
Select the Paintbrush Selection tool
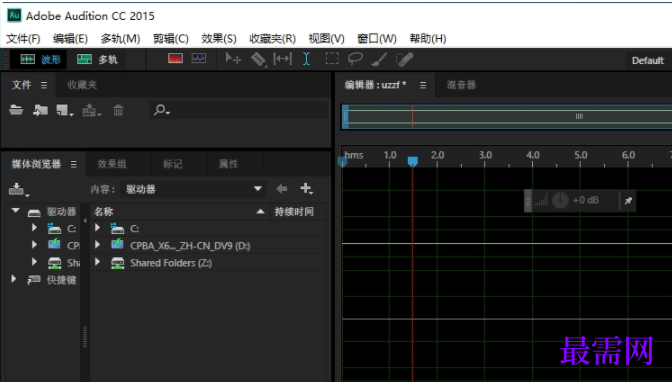[379, 59]
